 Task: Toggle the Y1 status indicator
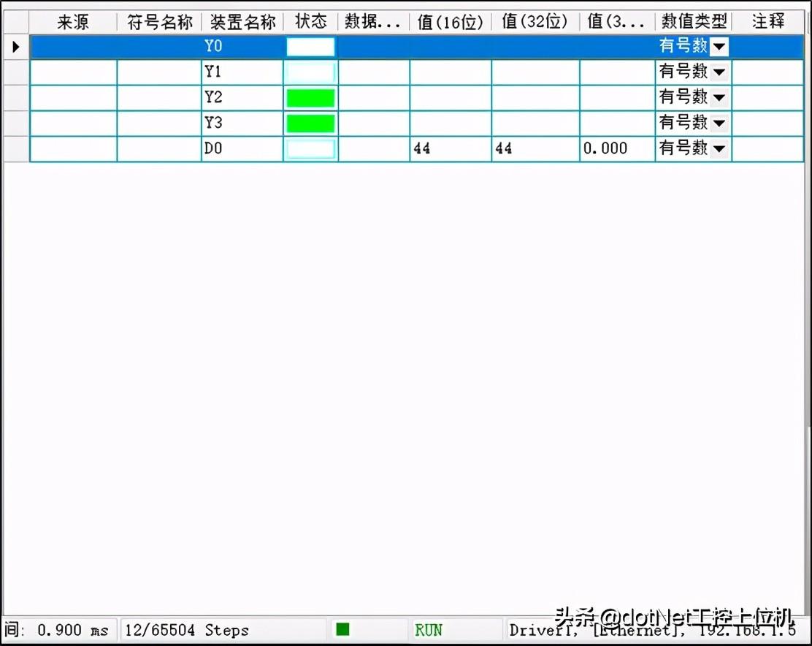tap(310, 72)
